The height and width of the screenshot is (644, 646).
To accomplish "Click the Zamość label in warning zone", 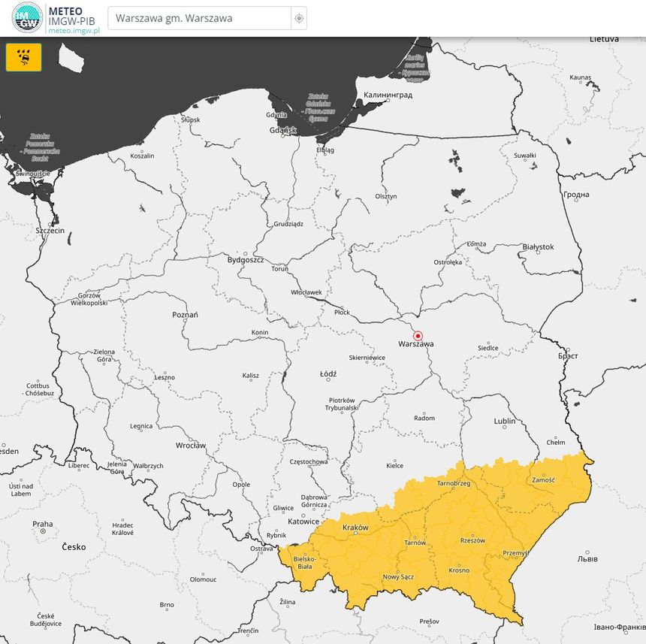I will click(x=543, y=480).
